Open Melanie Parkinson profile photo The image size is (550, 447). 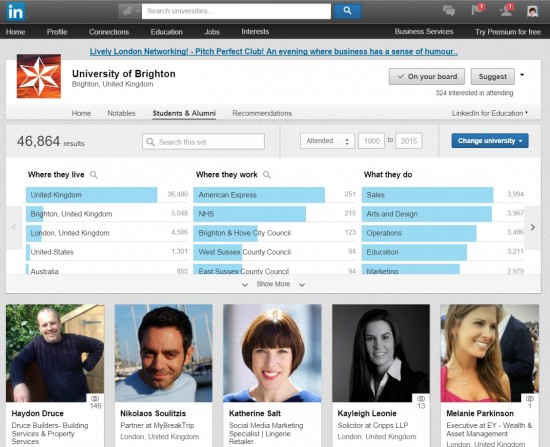[x=490, y=353]
